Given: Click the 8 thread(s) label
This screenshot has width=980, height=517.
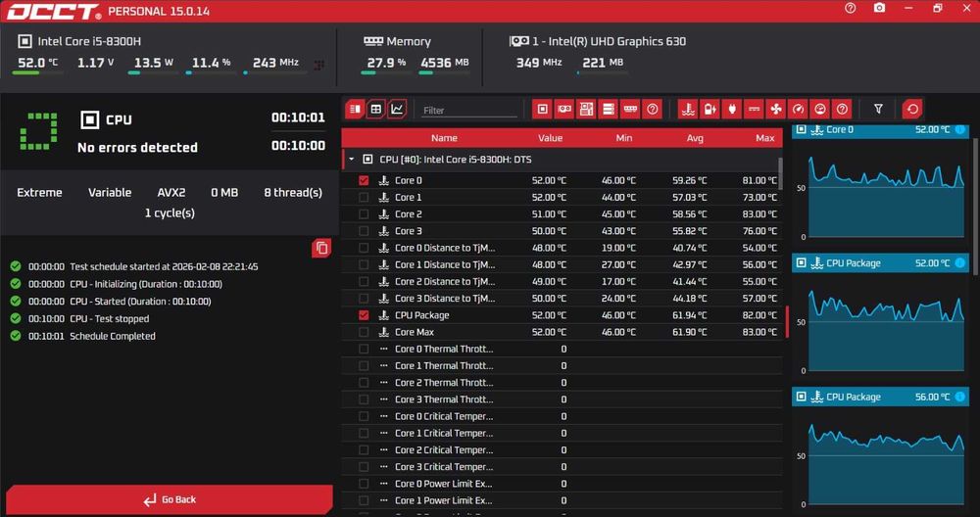Looking at the screenshot, I should tap(293, 192).
